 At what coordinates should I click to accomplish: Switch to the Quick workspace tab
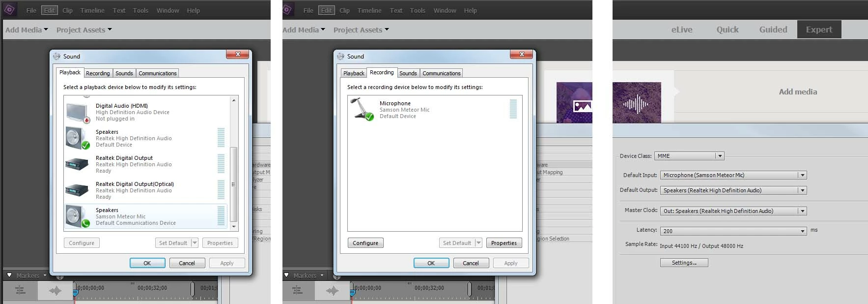click(x=728, y=30)
